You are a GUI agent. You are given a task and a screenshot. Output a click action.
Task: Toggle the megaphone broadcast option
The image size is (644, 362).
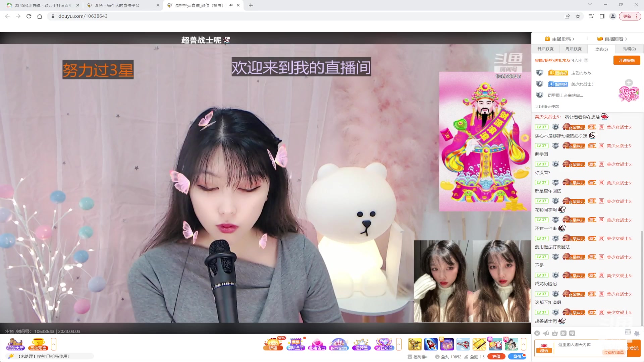point(545,333)
